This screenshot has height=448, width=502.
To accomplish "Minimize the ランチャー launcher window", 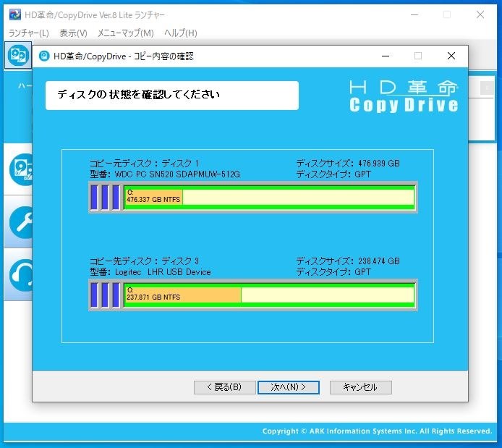I will (x=414, y=14).
